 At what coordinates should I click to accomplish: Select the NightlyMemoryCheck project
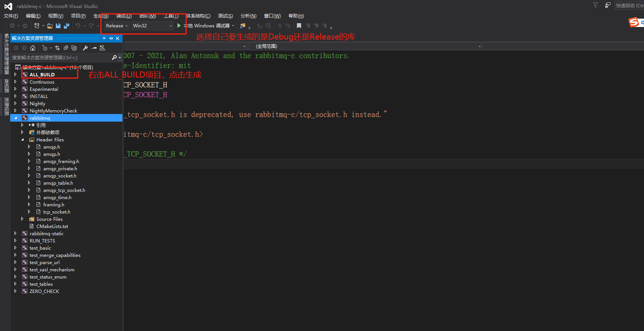(x=53, y=111)
